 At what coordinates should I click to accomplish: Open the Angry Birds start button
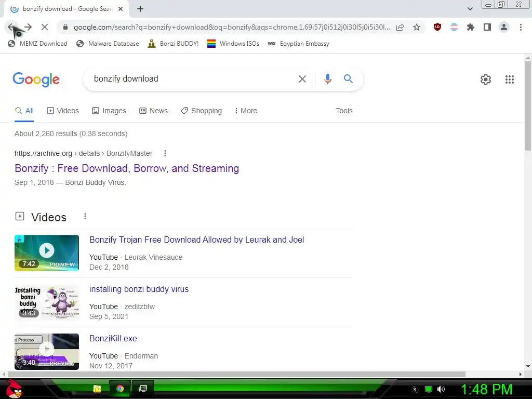pyautogui.click(x=14, y=389)
